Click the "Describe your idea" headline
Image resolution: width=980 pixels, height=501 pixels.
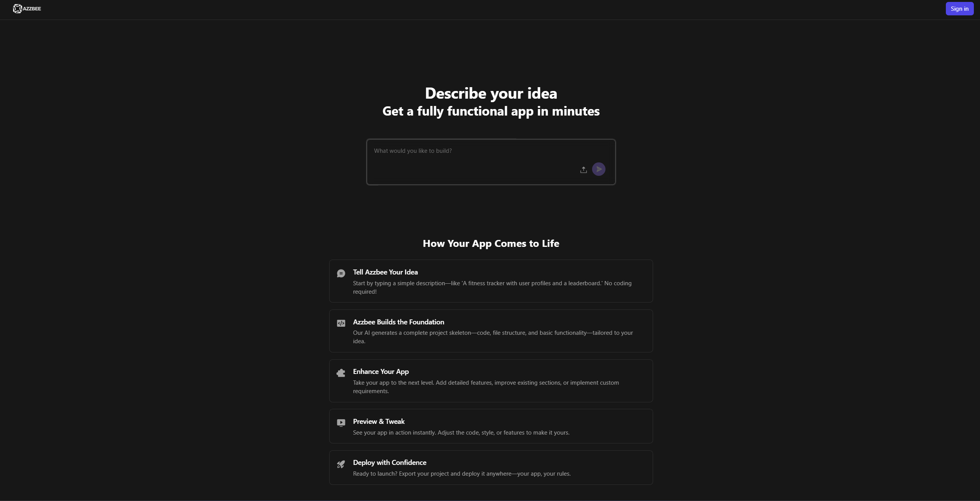491,93
